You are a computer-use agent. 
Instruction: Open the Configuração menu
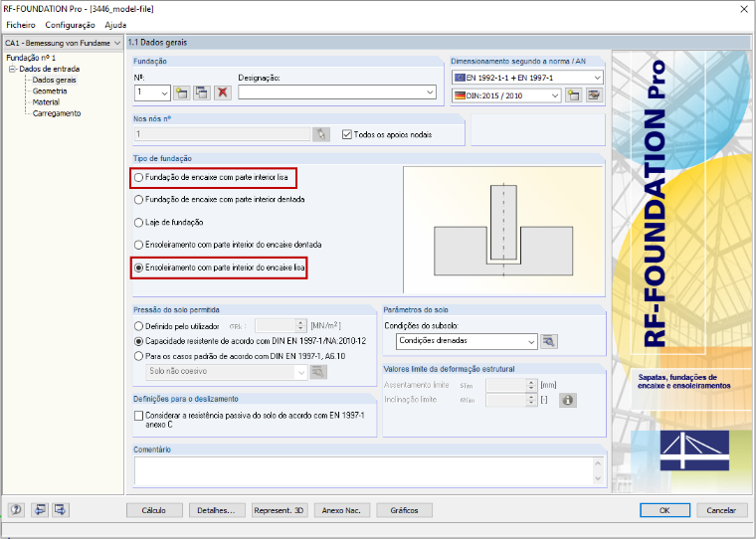pos(70,25)
